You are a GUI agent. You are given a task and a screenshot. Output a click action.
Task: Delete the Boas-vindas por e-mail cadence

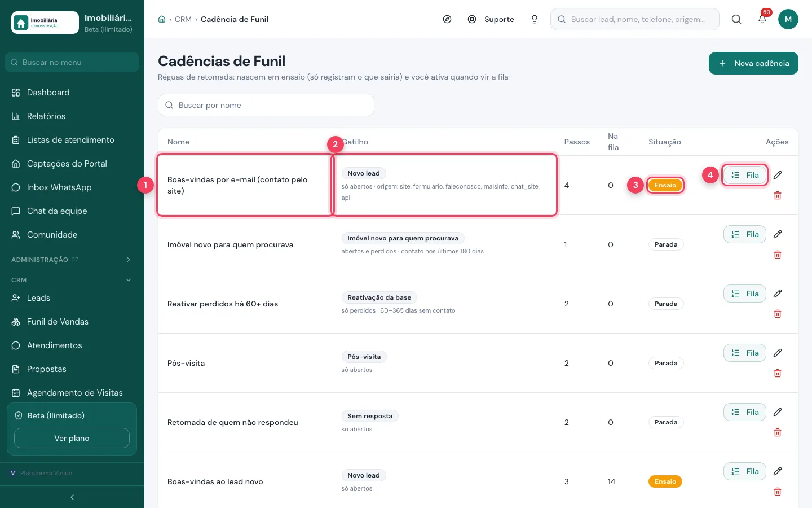click(778, 195)
